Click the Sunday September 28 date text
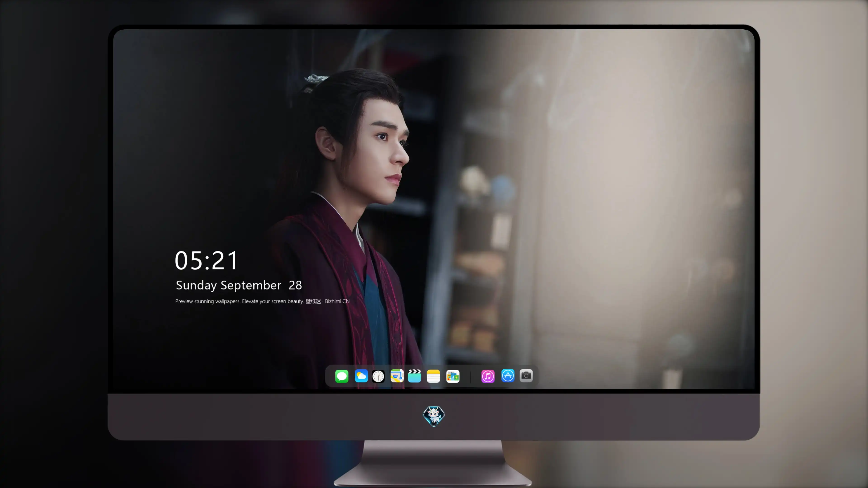This screenshot has width=868, height=488. [x=239, y=285]
